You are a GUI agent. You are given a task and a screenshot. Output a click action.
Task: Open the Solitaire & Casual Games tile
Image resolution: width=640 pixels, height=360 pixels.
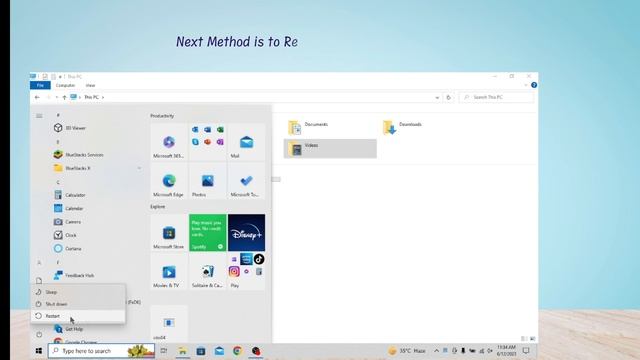coord(207,271)
